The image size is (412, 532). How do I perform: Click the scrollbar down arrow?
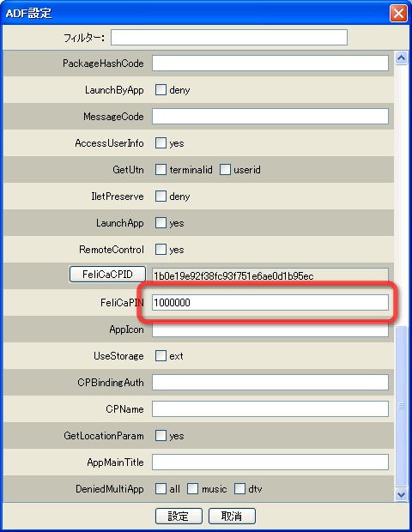[x=401, y=495]
